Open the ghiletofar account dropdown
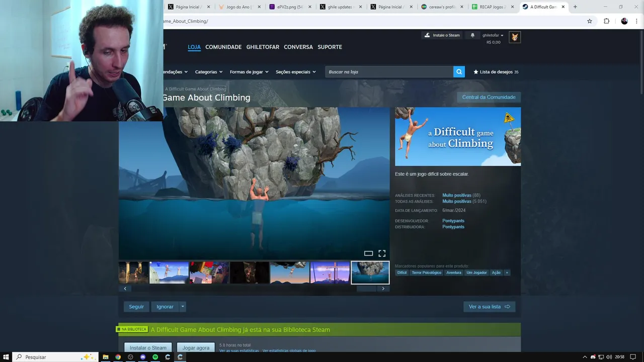The image size is (644, 362). coord(493,35)
